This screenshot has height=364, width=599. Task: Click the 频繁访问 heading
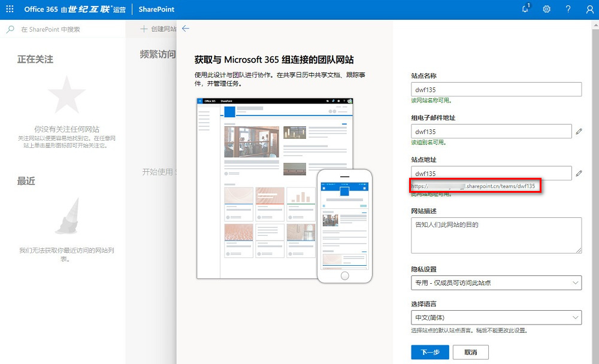click(x=158, y=54)
